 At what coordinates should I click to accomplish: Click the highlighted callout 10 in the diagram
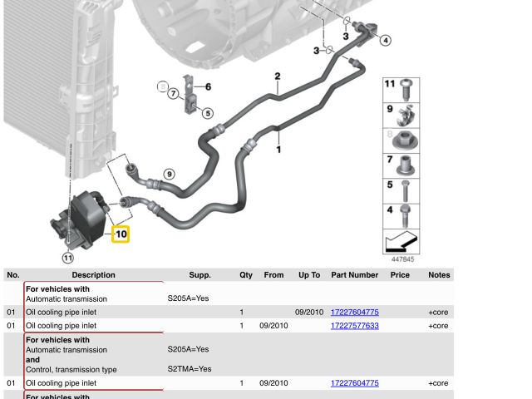(x=121, y=234)
